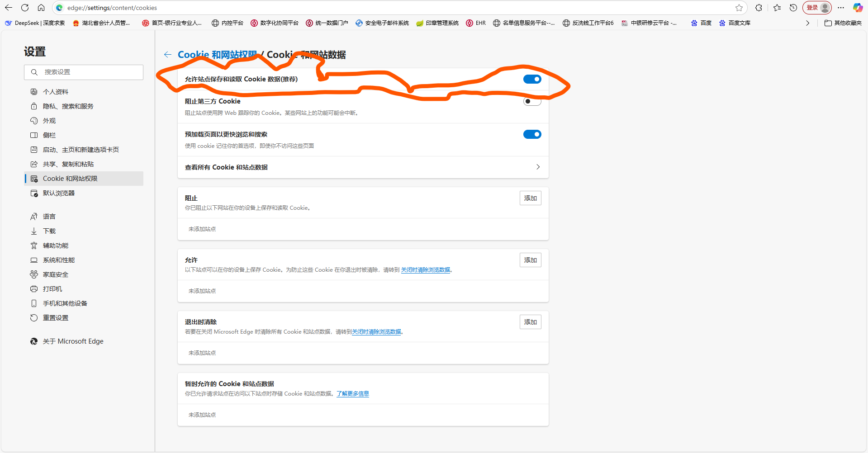
Task: Open 关闭时清除浏览数据 link in 退出时清除 section
Action: click(x=377, y=332)
